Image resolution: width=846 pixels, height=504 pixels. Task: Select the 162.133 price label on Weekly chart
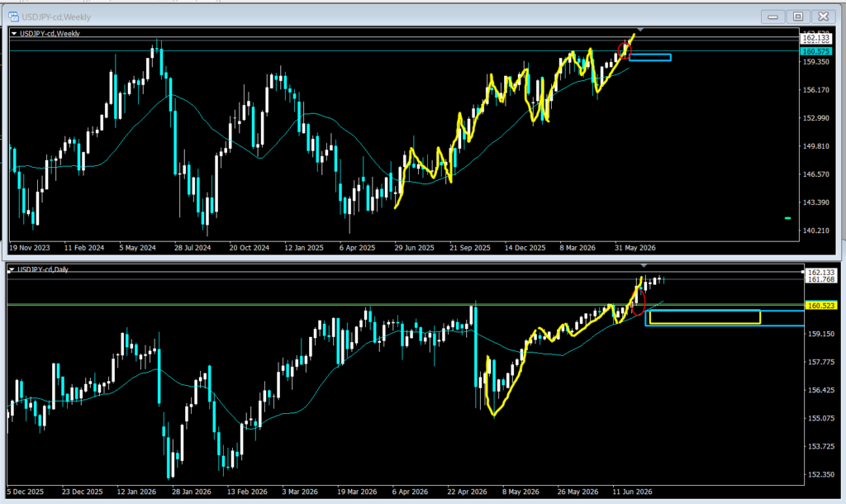coord(815,38)
